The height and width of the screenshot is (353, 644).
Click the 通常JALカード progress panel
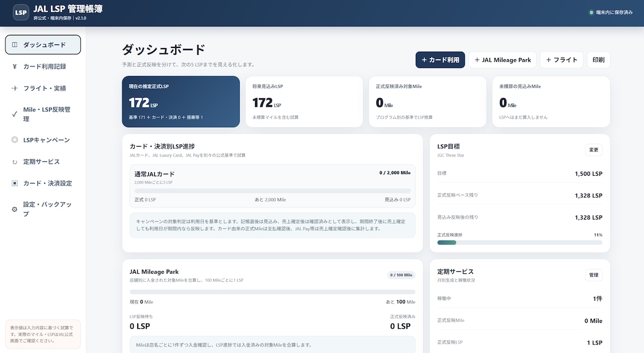[x=272, y=186]
